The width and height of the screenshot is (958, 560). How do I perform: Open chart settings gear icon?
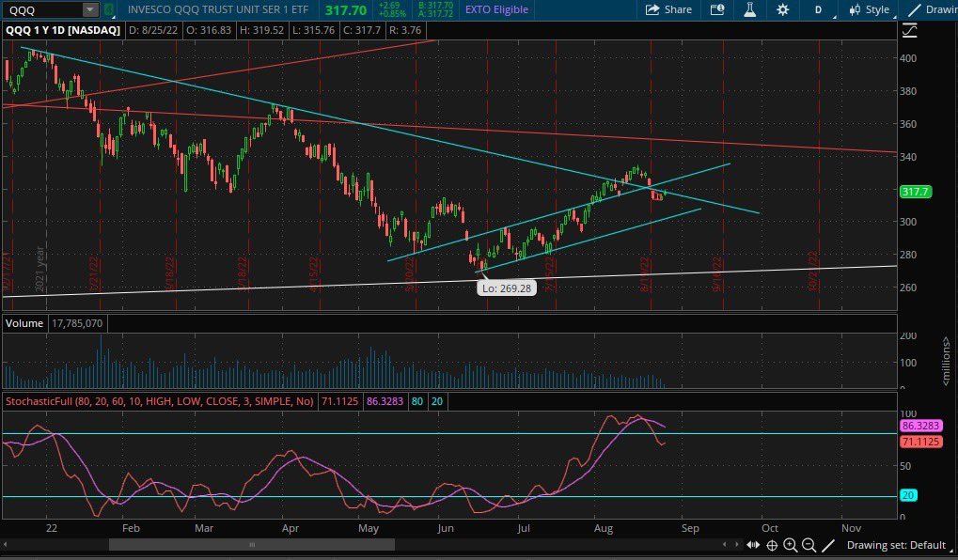tap(782, 9)
